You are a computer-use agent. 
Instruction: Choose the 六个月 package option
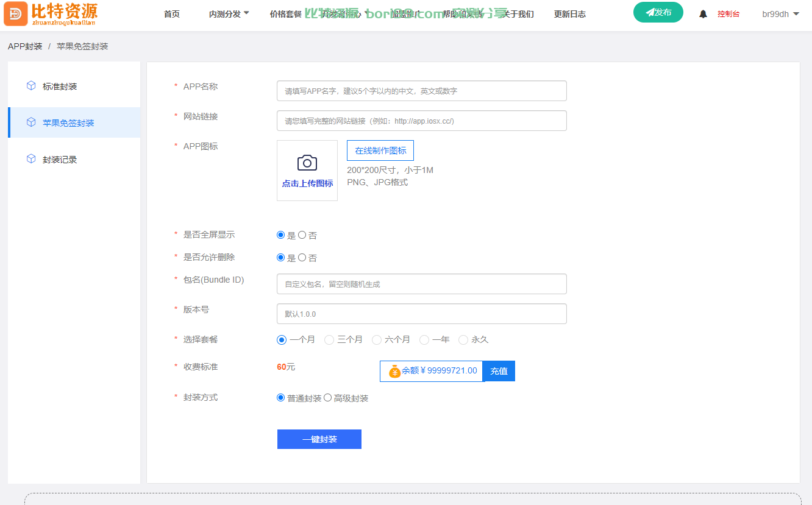(377, 340)
